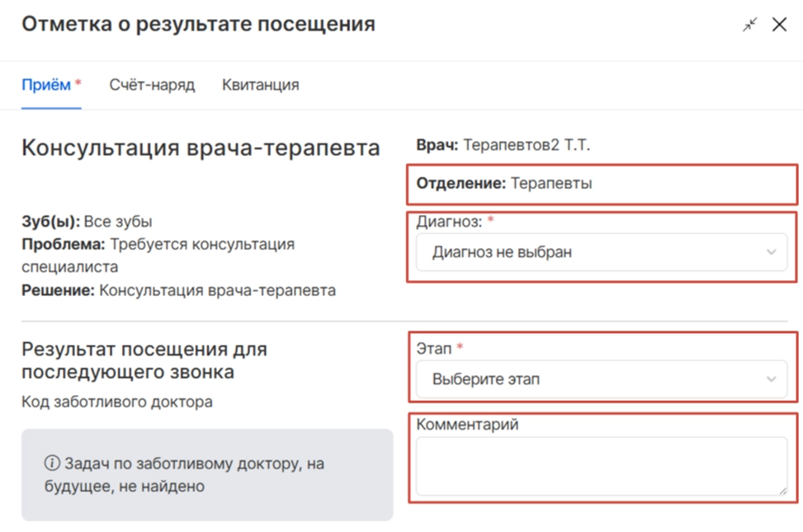
Task: Switch to the Приём tab
Action: tap(46, 85)
